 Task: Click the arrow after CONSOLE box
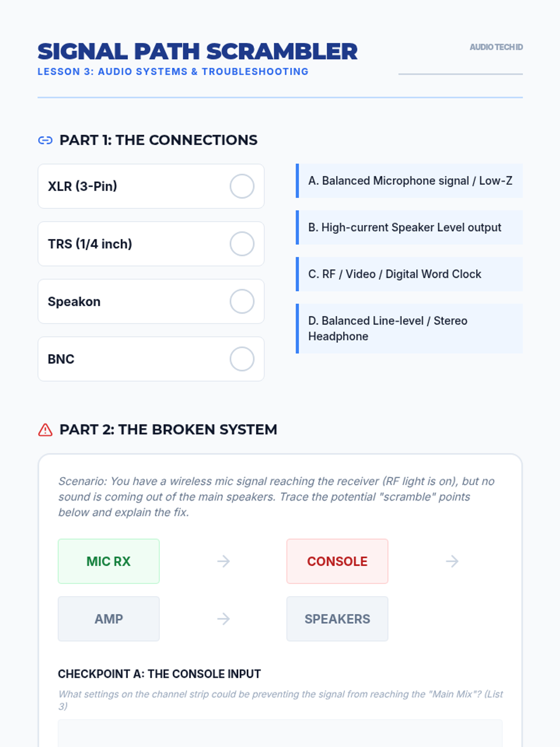(452, 561)
